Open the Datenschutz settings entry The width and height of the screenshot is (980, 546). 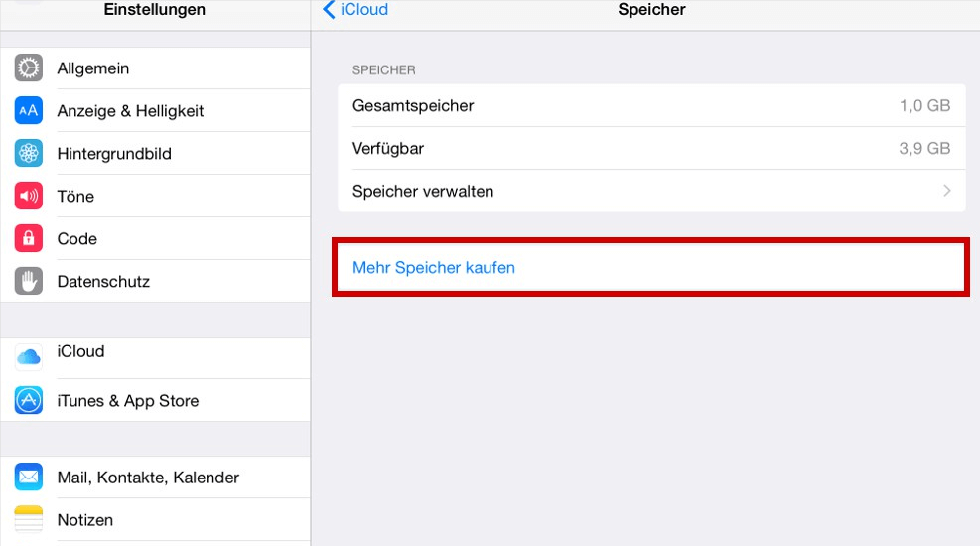pos(103,282)
